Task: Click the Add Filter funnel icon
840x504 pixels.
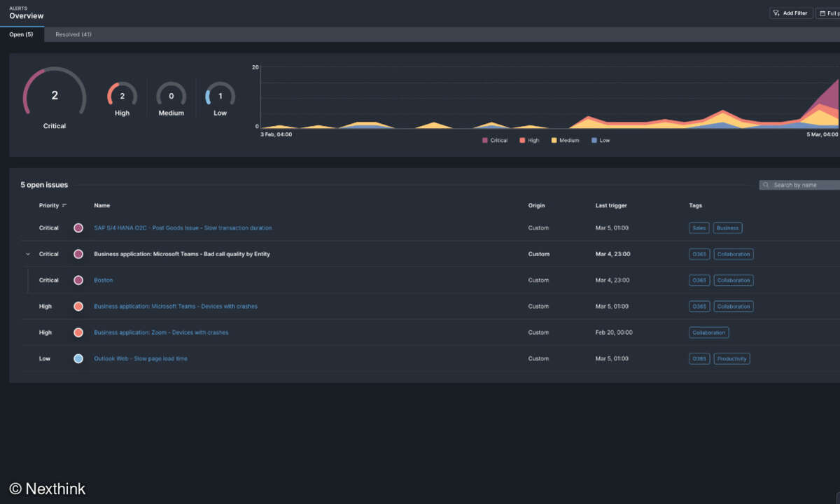Action: click(x=777, y=13)
